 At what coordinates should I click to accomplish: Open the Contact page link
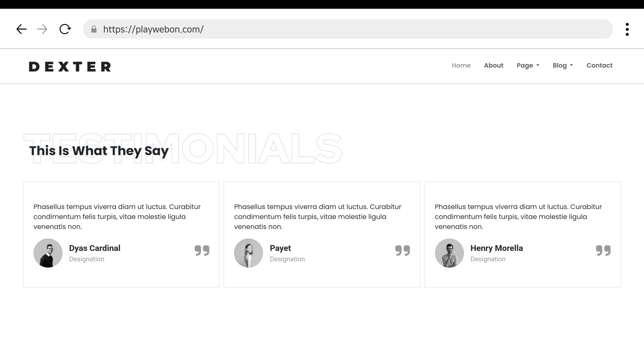(x=599, y=65)
